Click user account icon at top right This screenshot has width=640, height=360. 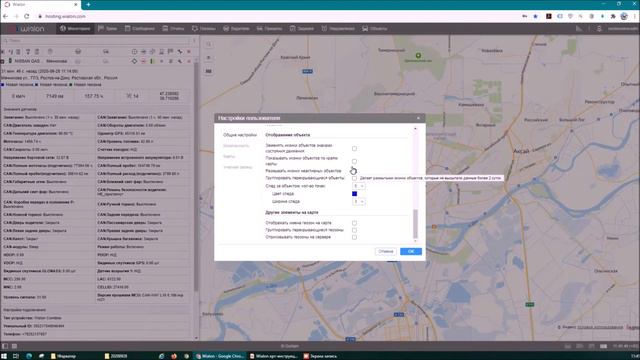click(x=599, y=29)
